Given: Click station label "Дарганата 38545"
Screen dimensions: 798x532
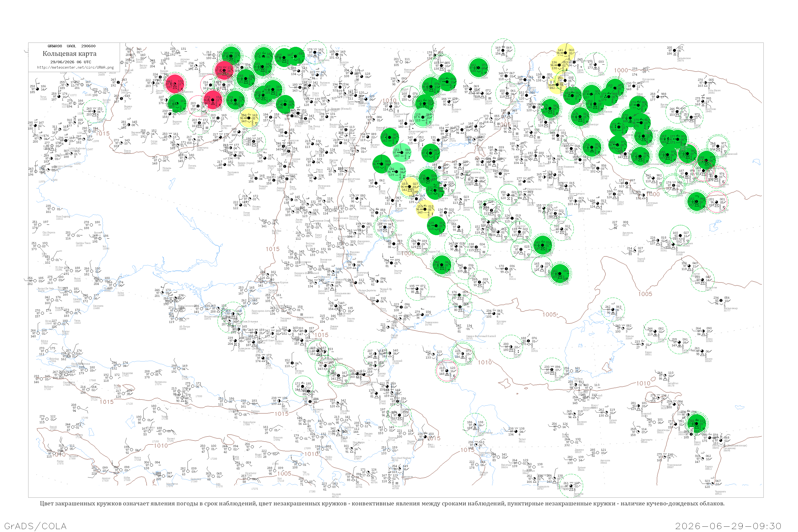Looking at the screenshot, I should coord(646,441).
